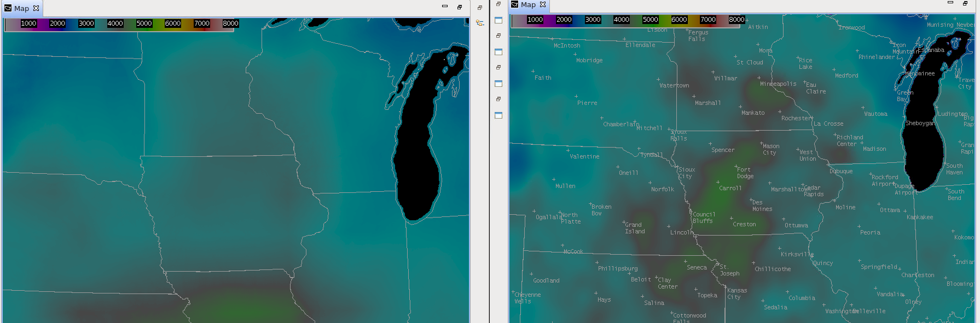Click the fourth restore icon in the right trim column
The height and width of the screenshot is (323, 980).
point(498,99)
